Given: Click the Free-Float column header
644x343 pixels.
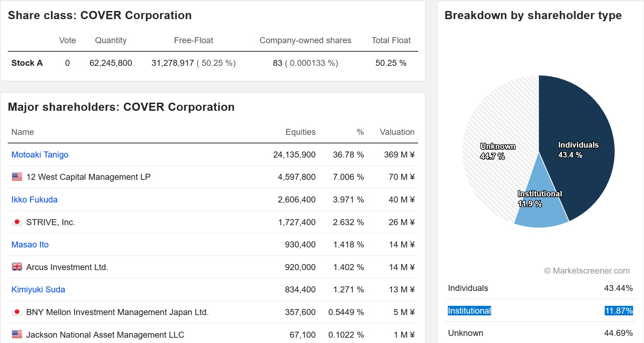Looking at the screenshot, I should point(193,40).
